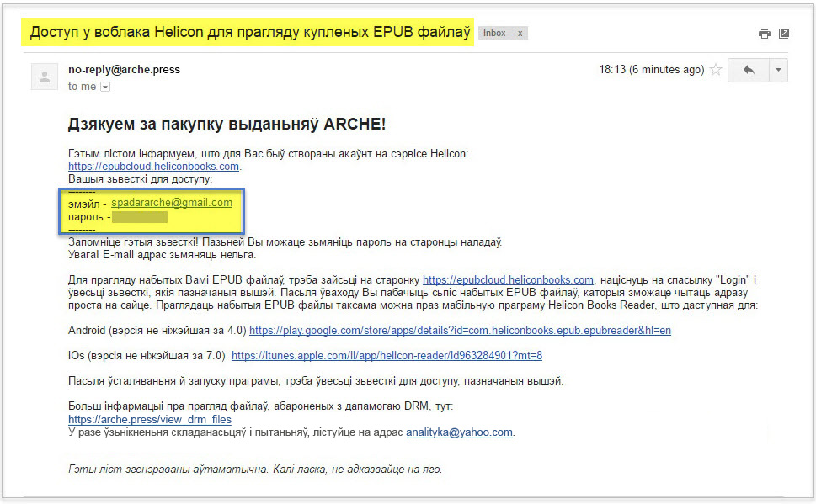Click the sender avatar icon
The height and width of the screenshot is (504, 816).
45,77
